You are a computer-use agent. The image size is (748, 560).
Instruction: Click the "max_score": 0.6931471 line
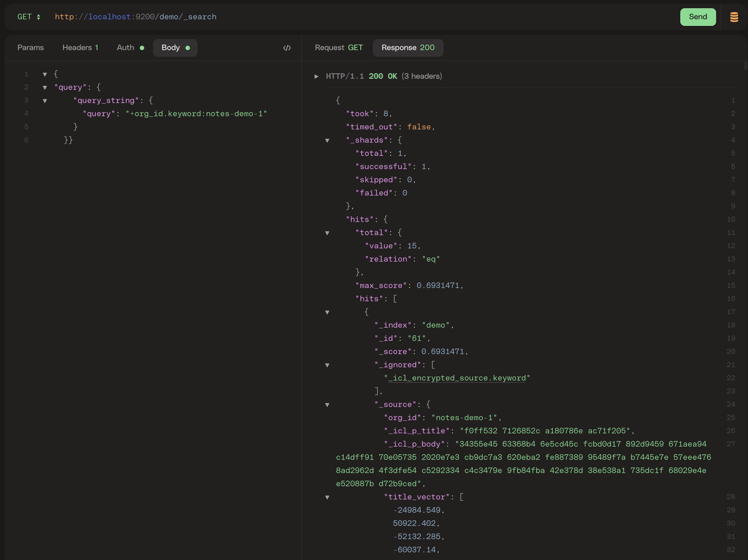[409, 286]
